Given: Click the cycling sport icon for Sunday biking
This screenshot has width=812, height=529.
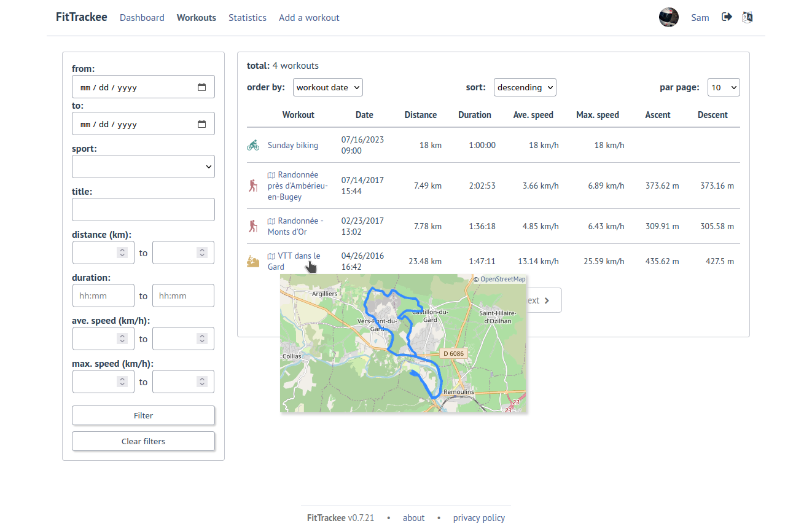Looking at the screenshot, I should pyautogui.click(x=253, y=146).
